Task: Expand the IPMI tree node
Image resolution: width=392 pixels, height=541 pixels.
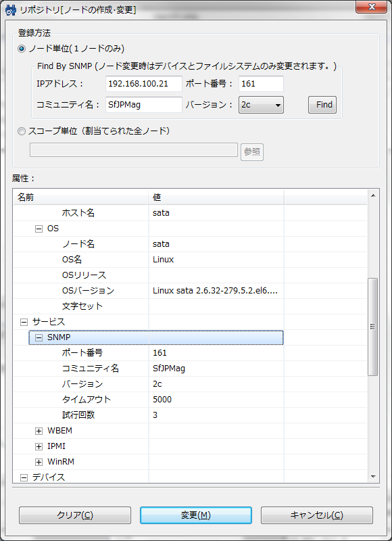Action: click(39, 446)
